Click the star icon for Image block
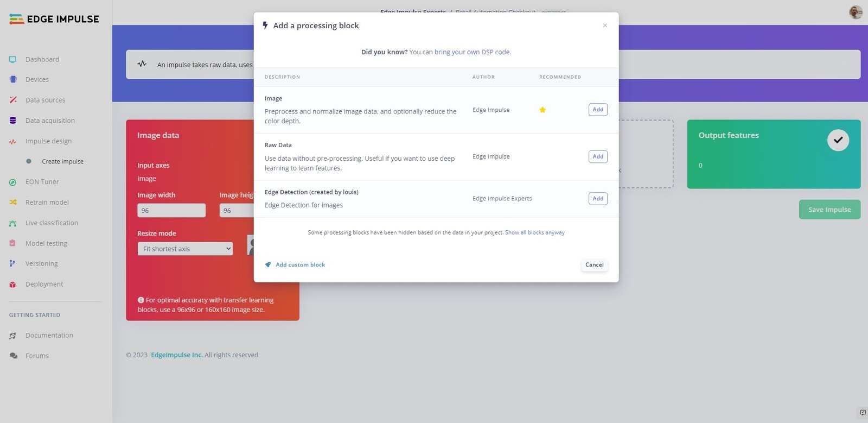The image size is (868, 423). point(542,110)
